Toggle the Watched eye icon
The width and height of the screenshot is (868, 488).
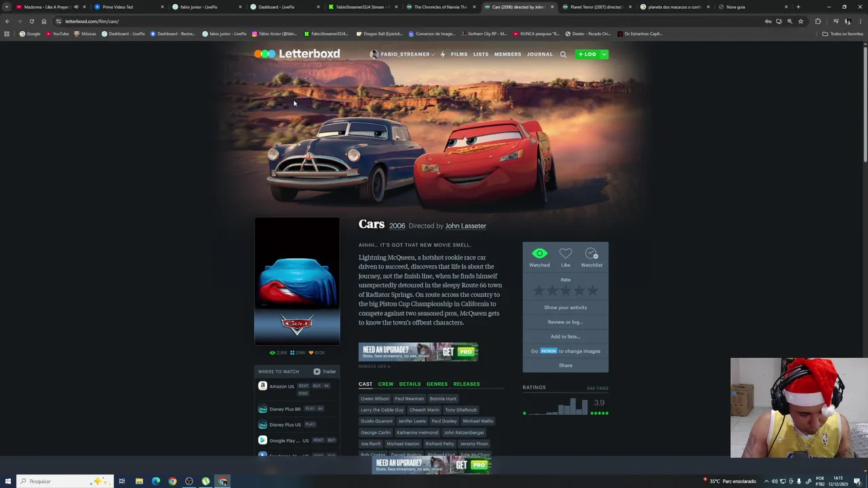540,253
